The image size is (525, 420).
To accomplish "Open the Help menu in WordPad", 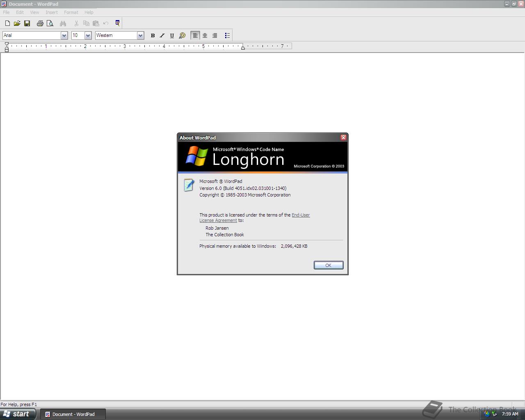I will 89,12.
